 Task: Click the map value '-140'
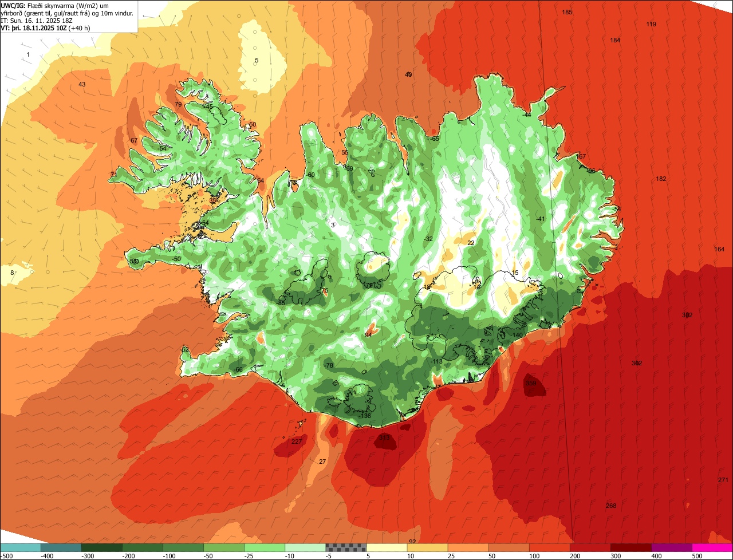(517, 335)
